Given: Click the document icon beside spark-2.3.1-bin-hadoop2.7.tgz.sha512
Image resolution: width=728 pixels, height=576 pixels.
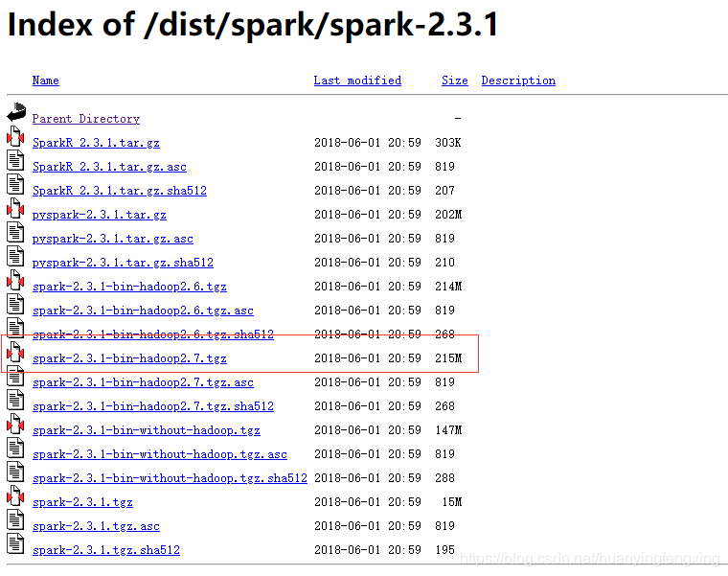Looking at the screenshot, I should 15,401.
